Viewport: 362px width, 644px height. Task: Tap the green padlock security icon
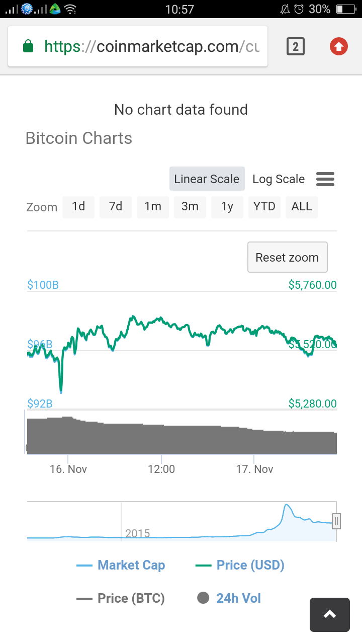click(28, 47)
